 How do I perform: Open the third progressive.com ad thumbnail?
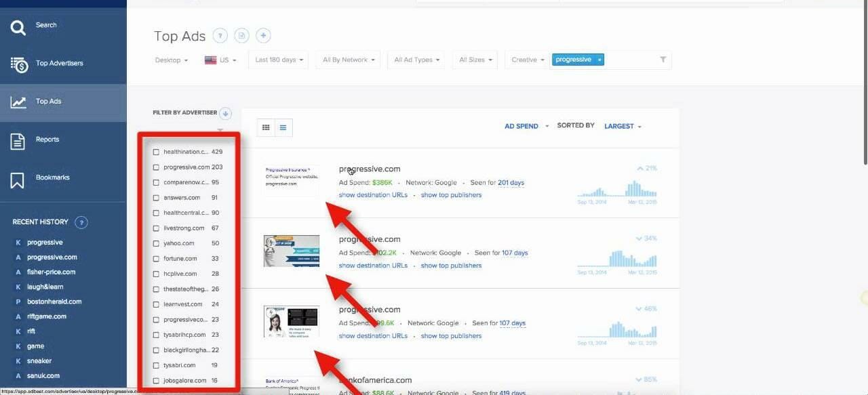(x=292, y=321)
